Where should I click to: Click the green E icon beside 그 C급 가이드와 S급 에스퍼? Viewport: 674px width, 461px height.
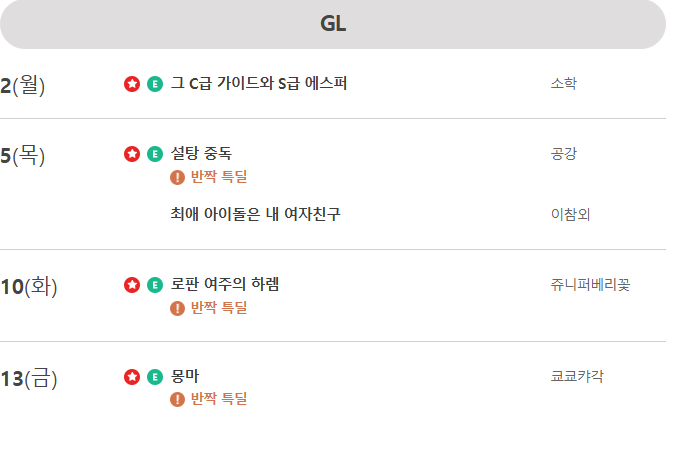(154, 84)
